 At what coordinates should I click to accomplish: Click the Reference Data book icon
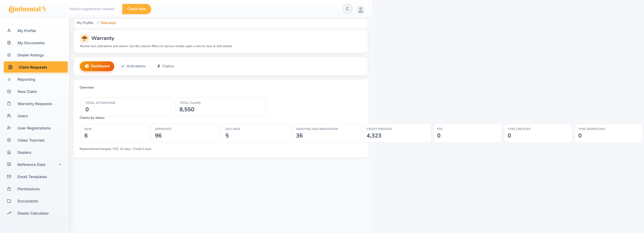[x=9, y=164]
